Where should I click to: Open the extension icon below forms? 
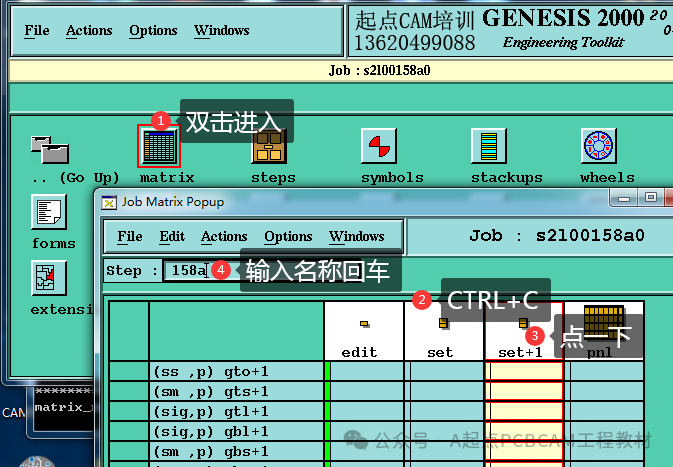tap(49, 278)
